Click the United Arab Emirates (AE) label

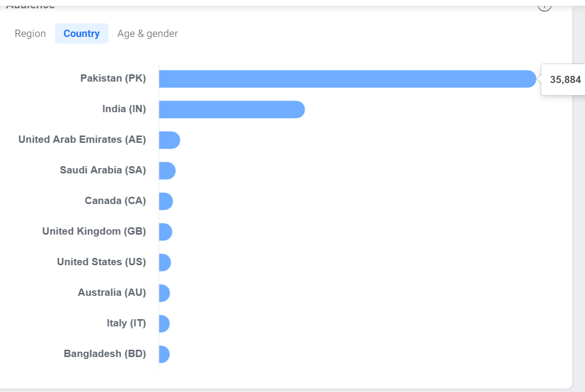pos(82,139)
